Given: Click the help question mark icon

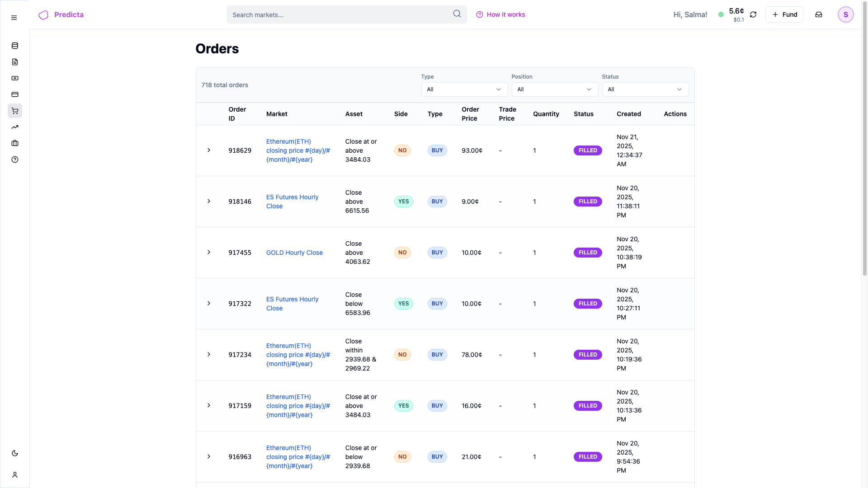Looking at the screenshot, I should point(15,160).
